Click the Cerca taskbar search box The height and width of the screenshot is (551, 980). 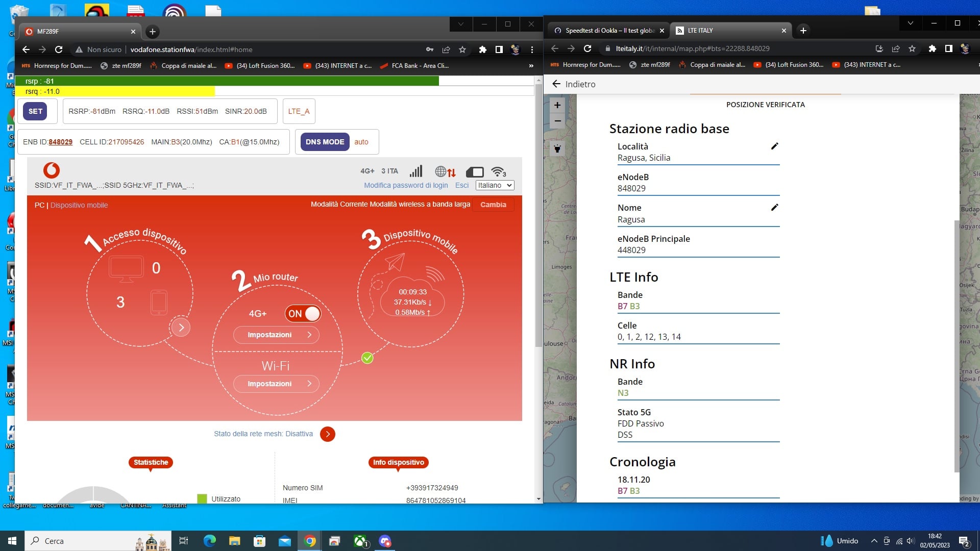98,541
